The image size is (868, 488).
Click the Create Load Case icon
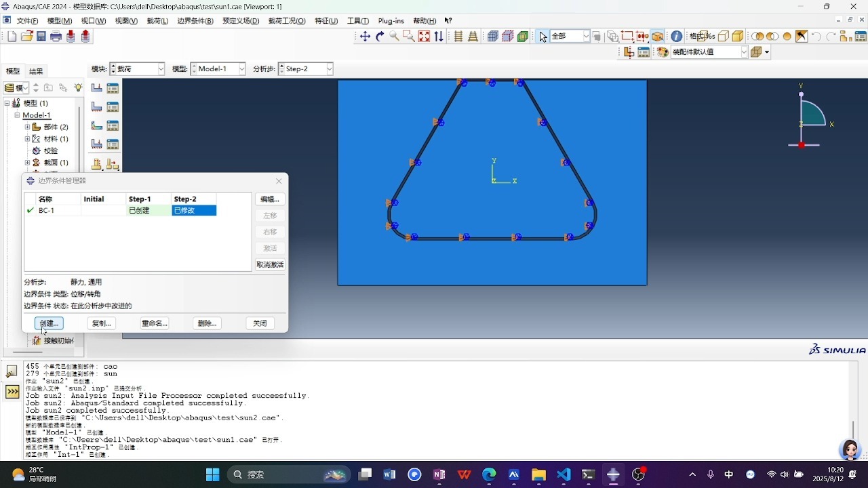(x=97, y=144)
